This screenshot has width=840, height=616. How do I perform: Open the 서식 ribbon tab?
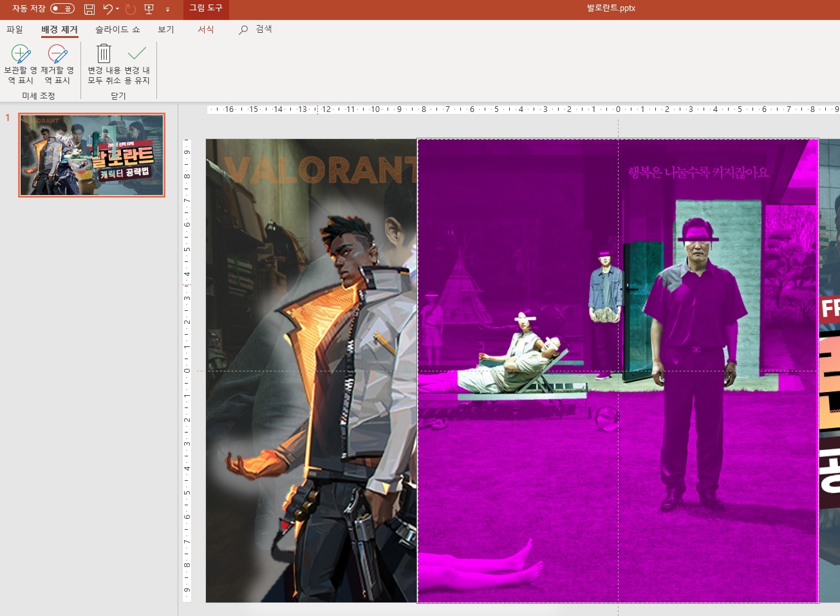206,30
